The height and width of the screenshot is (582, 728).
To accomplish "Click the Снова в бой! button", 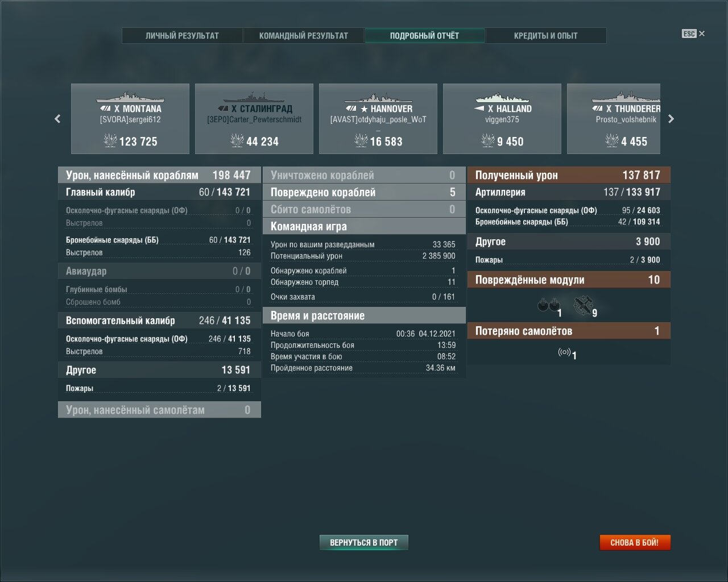I will click(635, 542).
